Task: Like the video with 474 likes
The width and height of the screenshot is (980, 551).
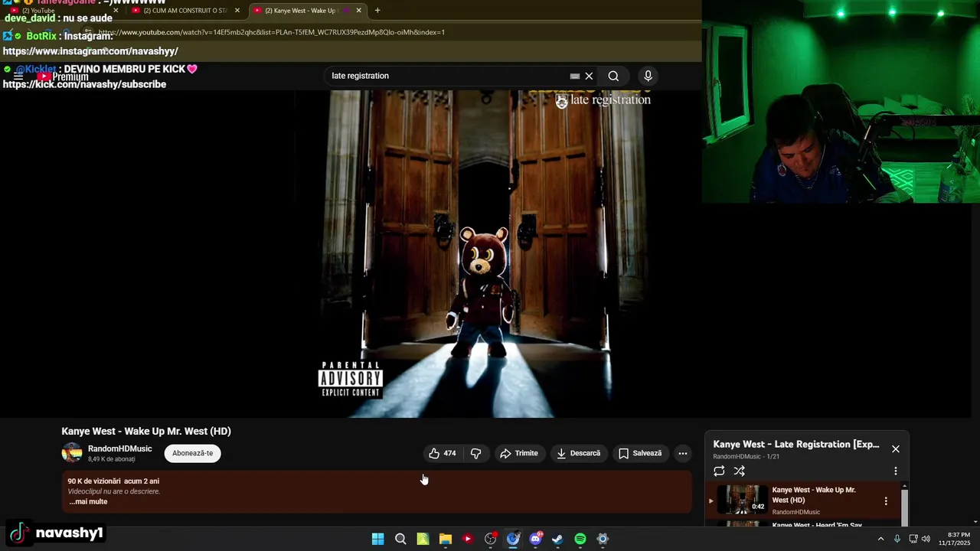Action: (x=443, y=453)
